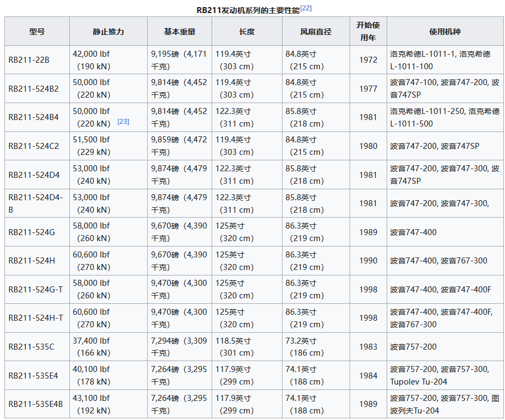Click the 洛克希德L-1011-1 aircraft cell
Image resolution: width=505 pixels, height=420 pixels.
pyautogui.click(x=445, y=60)
